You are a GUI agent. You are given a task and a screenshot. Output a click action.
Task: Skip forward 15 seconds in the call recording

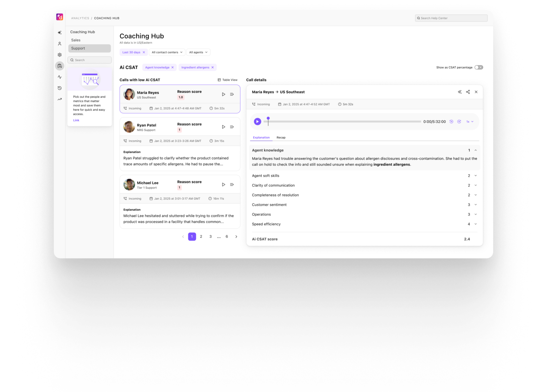coord(459,122)
